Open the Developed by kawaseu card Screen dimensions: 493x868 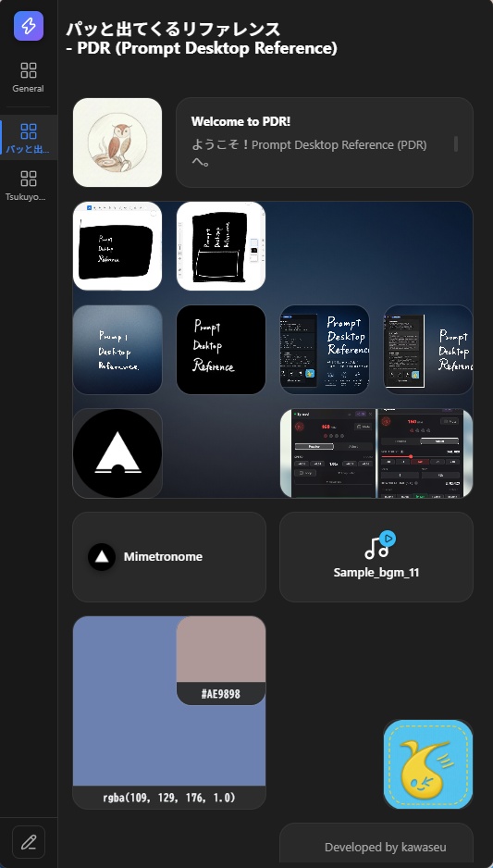click(x=376, y=845)
